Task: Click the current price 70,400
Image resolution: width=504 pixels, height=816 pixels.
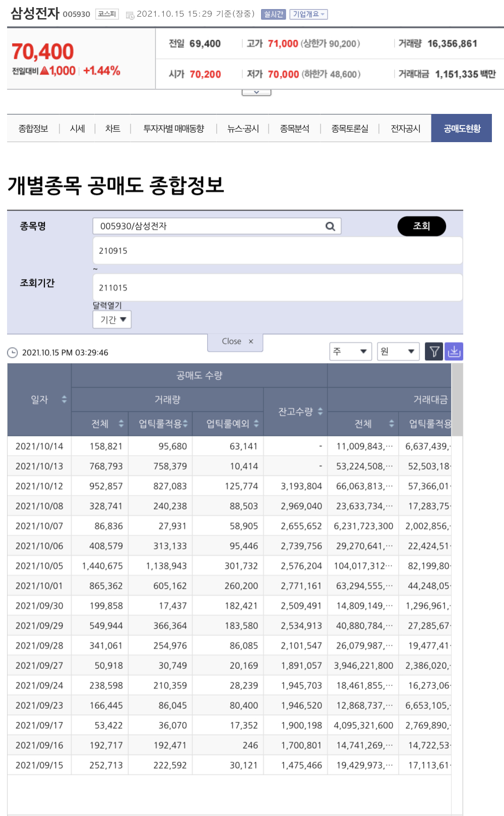Action: [x=42, y=51]
